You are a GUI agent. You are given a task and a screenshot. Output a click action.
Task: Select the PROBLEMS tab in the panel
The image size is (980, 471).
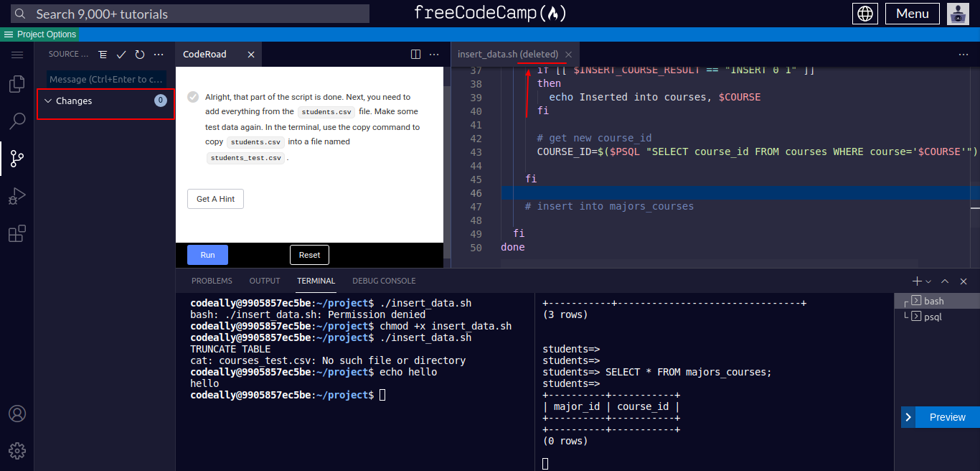212,281
